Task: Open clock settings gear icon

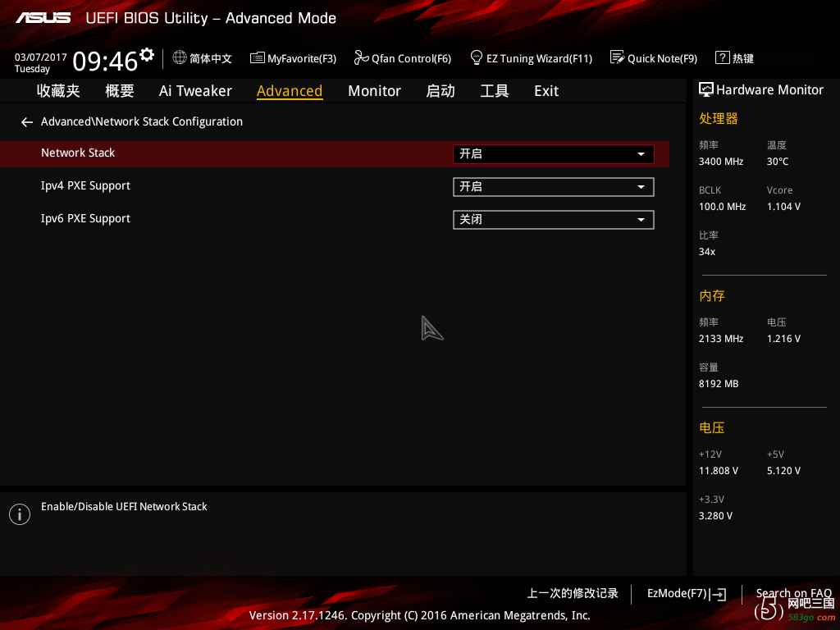Action: click(146, 55)
